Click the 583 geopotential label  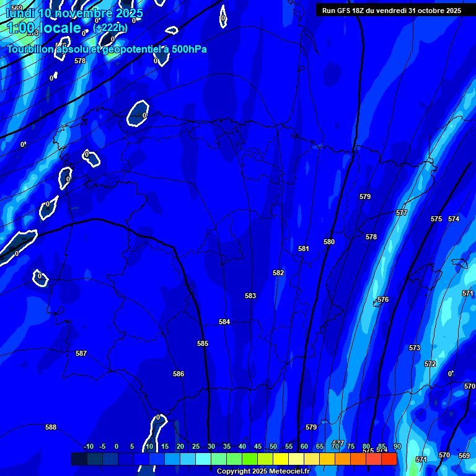[250, 296]
